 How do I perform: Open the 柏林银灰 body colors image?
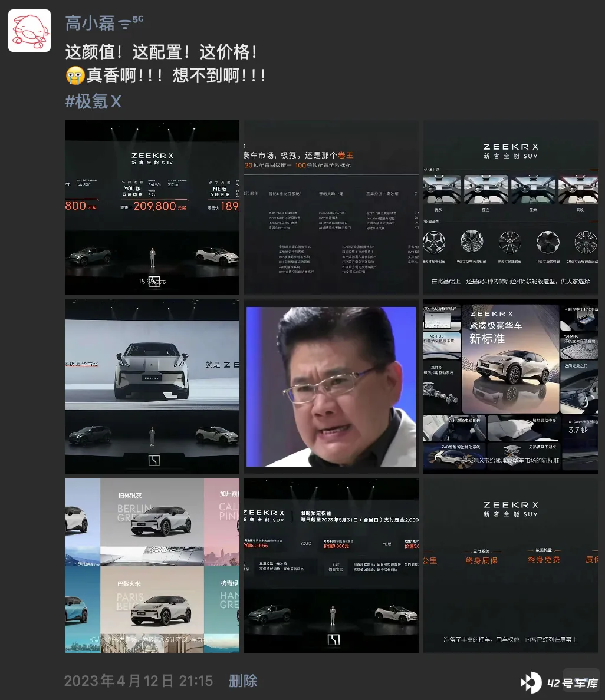pos(152,566)
